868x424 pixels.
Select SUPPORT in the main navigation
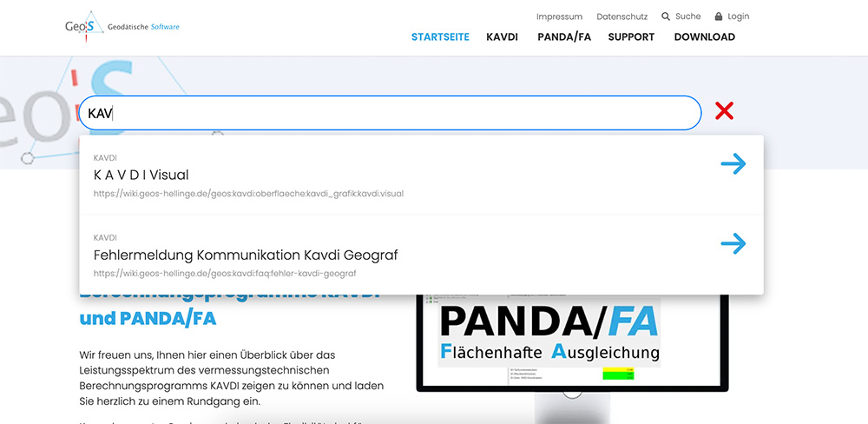click(631, 37)
